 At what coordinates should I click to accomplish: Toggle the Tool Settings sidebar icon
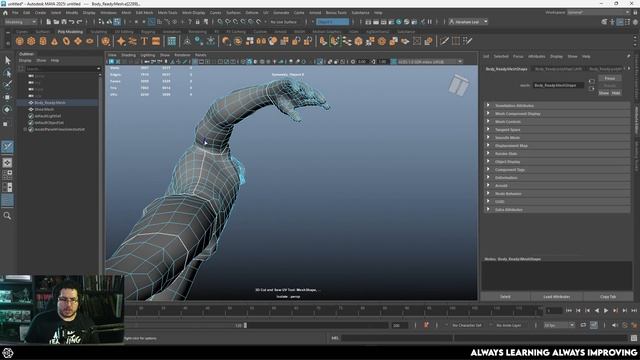pyautogui.click(x=627, y=22)
